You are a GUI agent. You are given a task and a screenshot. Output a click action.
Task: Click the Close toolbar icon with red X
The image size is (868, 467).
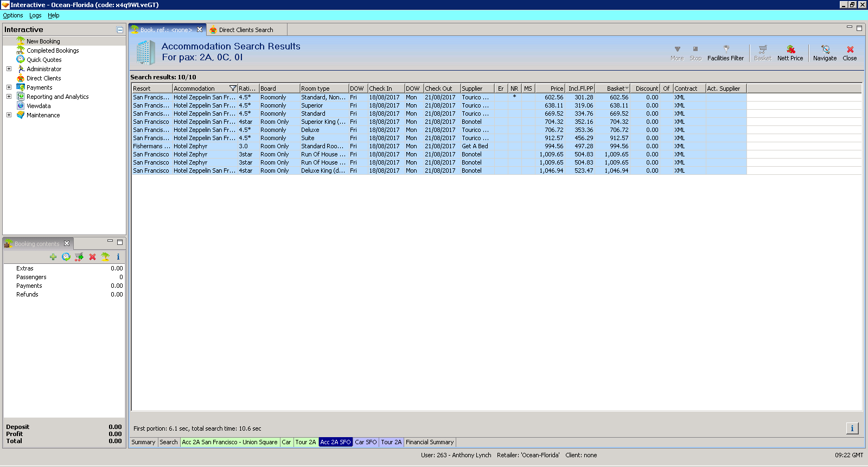coord(850,53)
